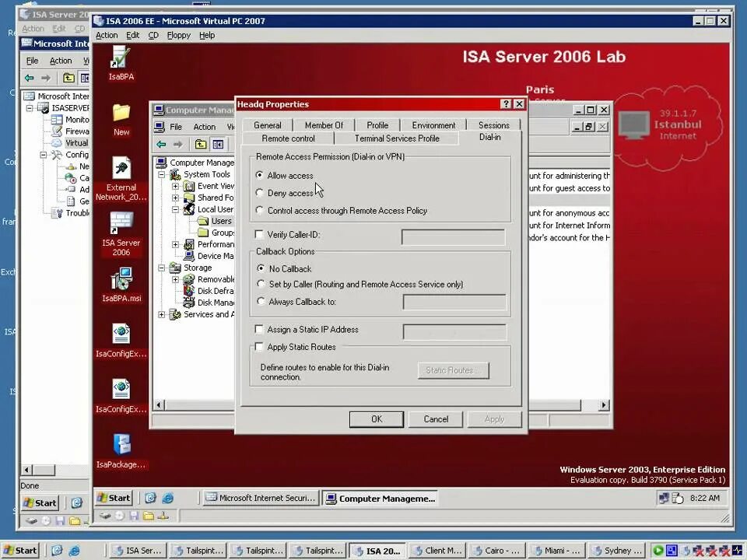Screen dimensions: 747x560
Task: Select the Event Viewer tree node
Action: tap(216, 186)
